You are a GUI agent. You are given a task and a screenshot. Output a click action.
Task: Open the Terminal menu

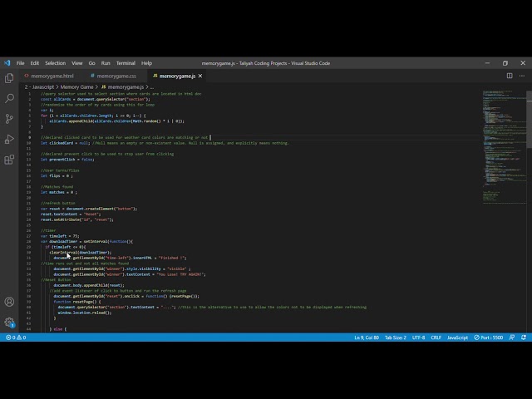[x=126, y=63]
